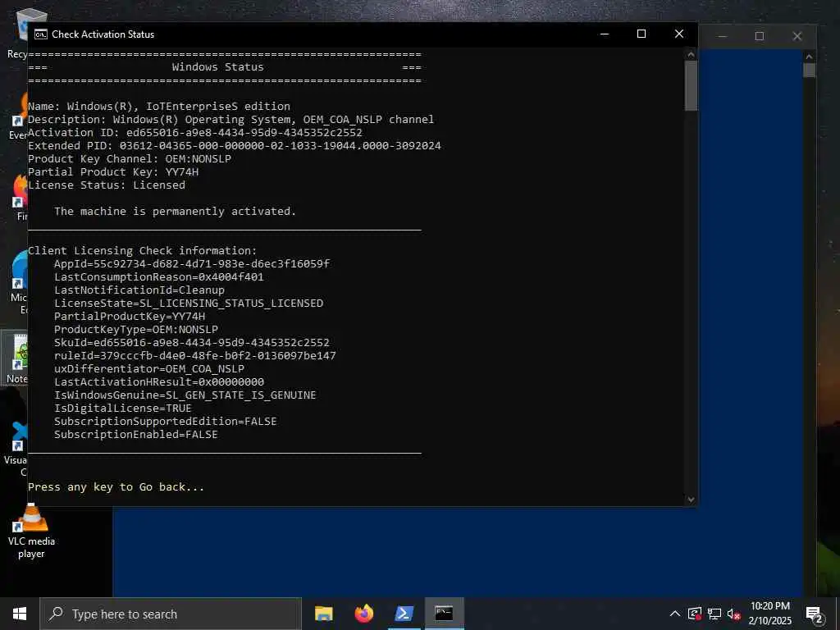Select the Visual Studio Code desktop shortcut

pos(16,448)
